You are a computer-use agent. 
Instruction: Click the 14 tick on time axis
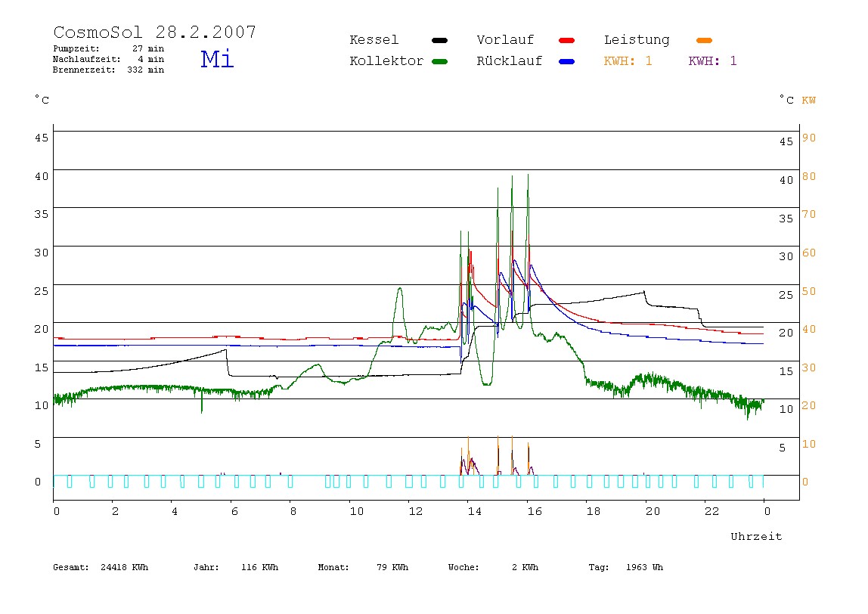coord(475,512)
